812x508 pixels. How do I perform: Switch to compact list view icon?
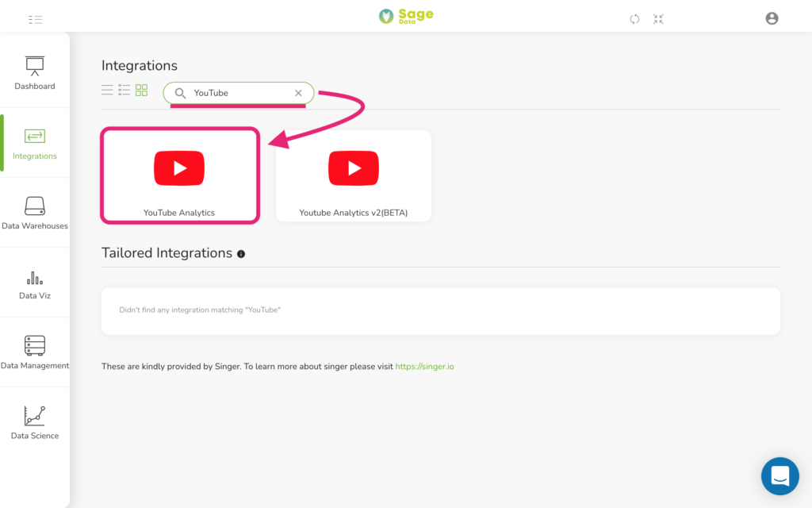pos(107,90)
